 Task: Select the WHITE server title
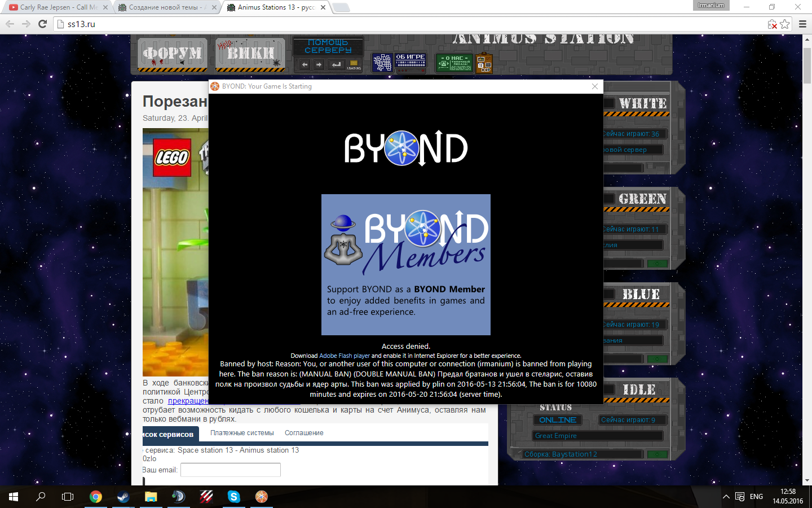tap(643, 103)
